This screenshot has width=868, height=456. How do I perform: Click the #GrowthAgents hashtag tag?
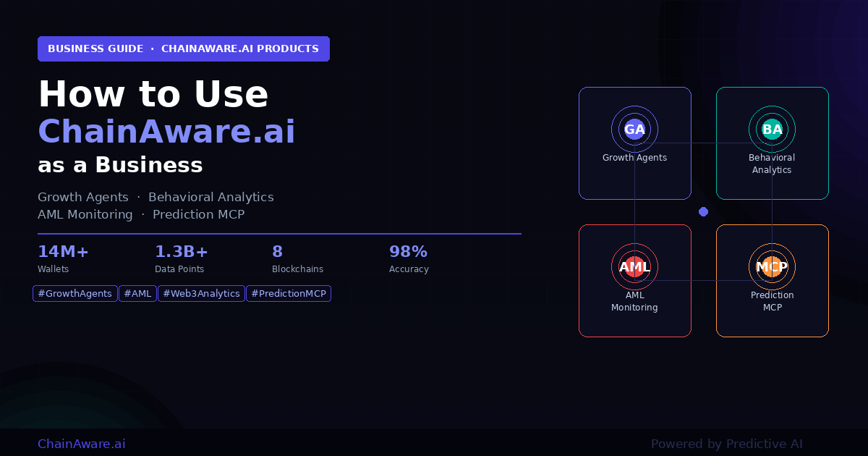pos(75,294)
